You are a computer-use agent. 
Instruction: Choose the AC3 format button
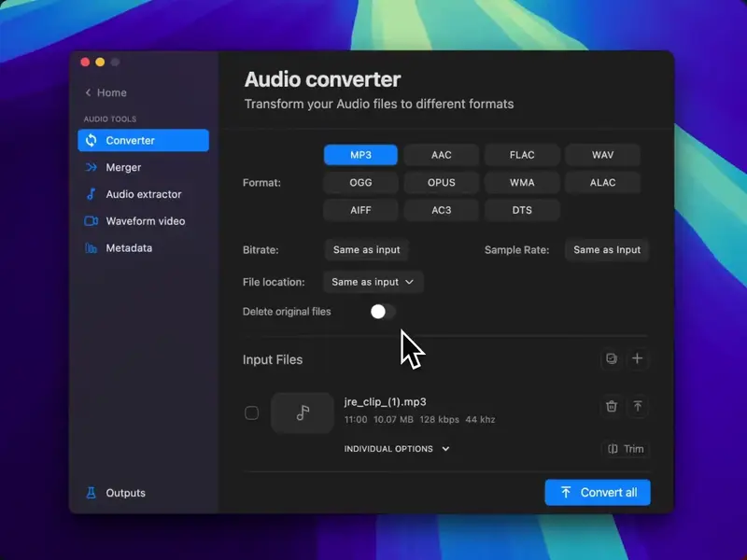pos(441,210)
